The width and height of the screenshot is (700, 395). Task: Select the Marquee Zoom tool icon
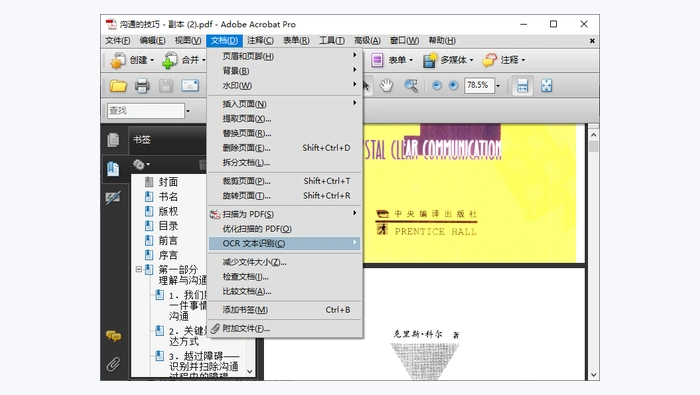411,85
